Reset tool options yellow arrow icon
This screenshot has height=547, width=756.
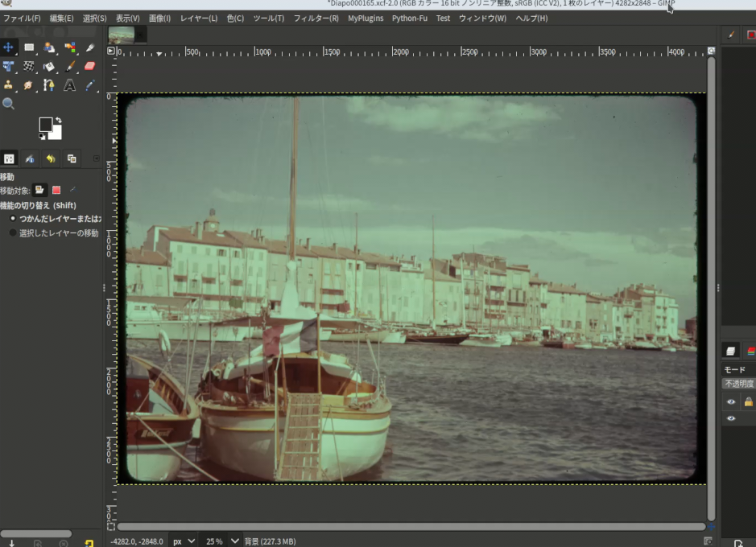pos(89,543)
